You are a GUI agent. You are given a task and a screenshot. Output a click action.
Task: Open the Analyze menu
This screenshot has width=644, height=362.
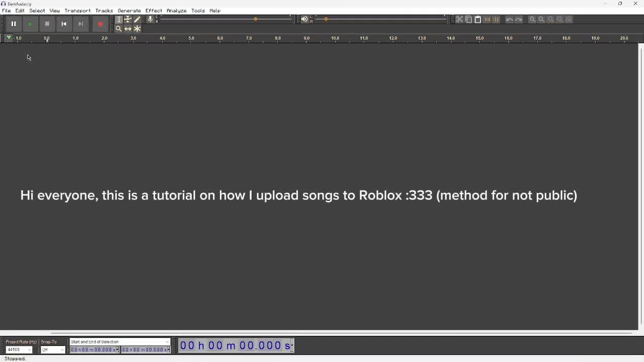177,11
